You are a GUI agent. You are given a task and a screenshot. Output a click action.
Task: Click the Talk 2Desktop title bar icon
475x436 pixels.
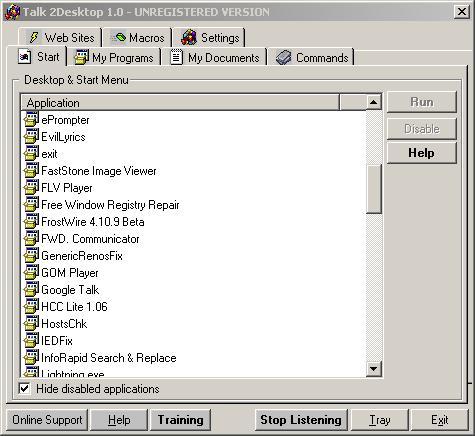pos(12,12)
